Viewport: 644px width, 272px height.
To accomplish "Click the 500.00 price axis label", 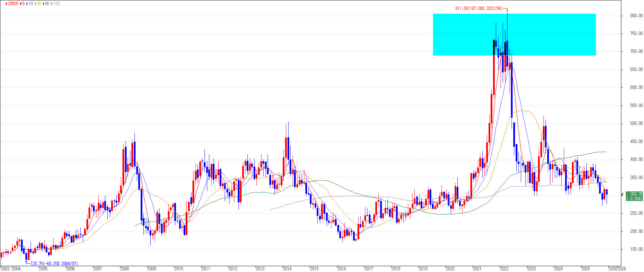I will tap(636, 123).
